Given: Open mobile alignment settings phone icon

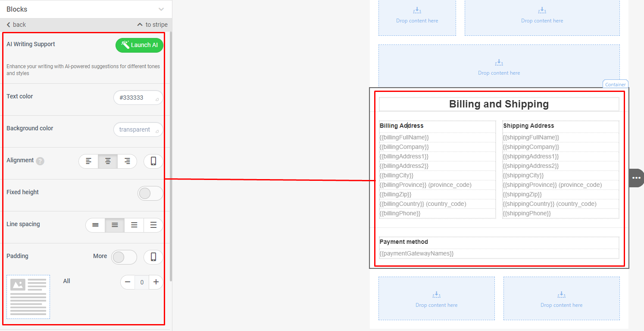Looking at the screenshot, I should (x=153, y=161).
